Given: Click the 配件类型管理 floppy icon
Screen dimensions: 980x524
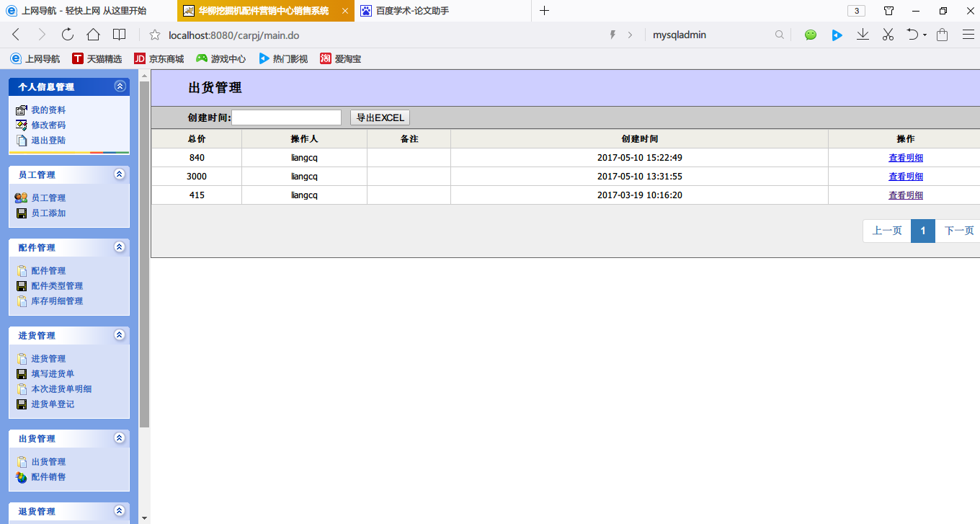Looking at the screenshot, I should click(x=21, y=286).
